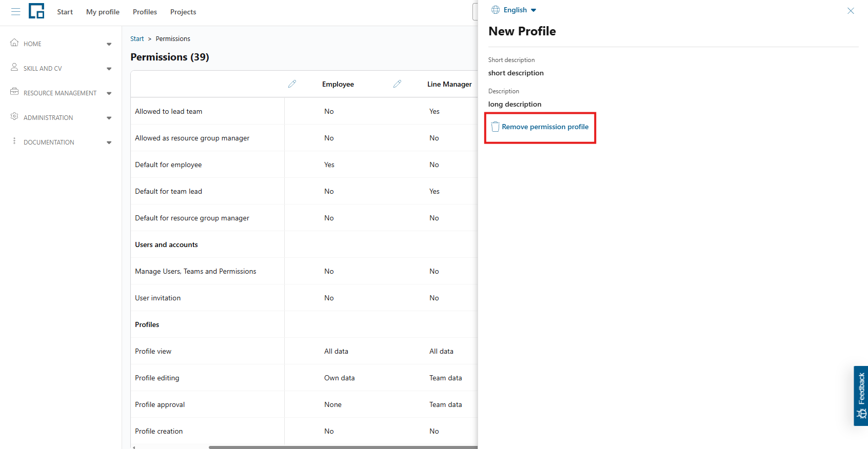Open the Feedback side tab

tap(861, 396)
